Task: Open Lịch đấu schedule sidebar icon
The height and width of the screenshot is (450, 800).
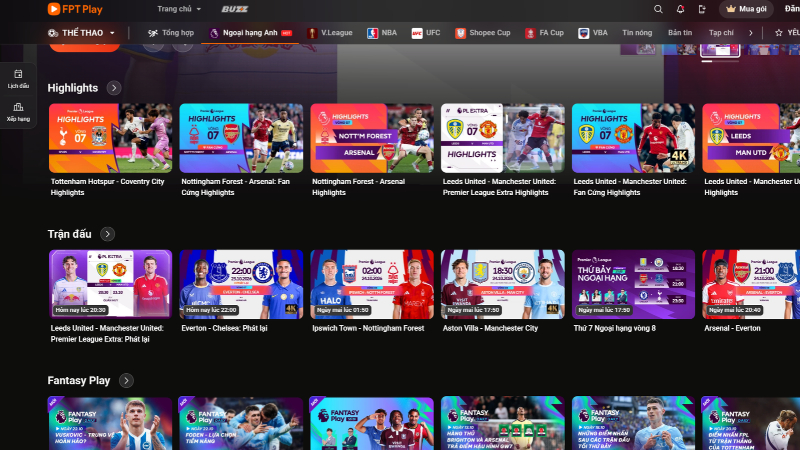Action: tap(18, 79)
